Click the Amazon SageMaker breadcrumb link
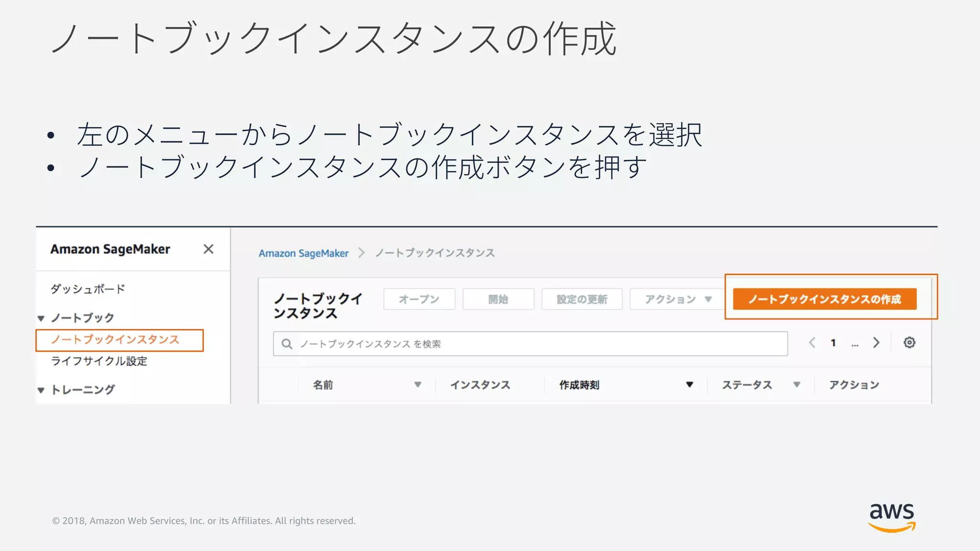Screen dimensions: 980x551 point(303,253)
